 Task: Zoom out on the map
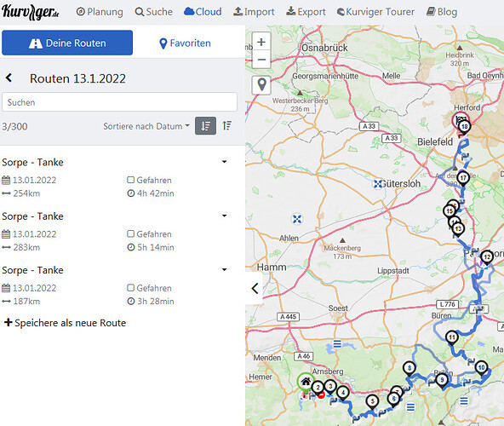point(261,60)
